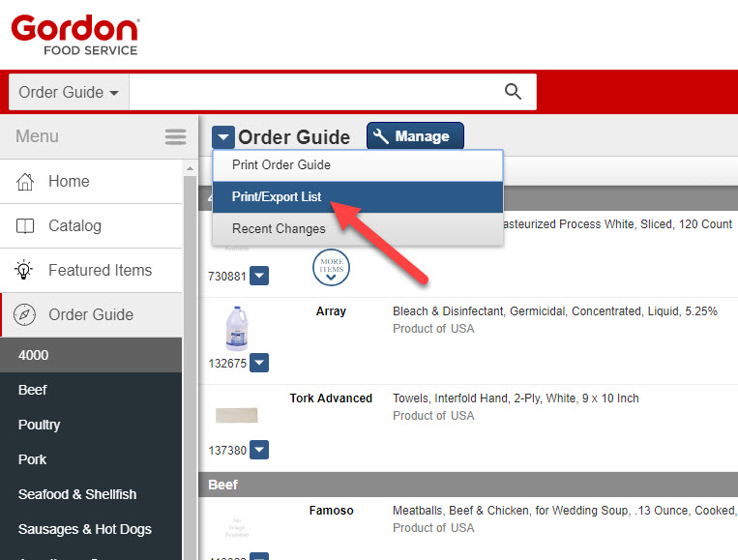The width and height of the screenshot is (738, 560).
Task: Click the wrench icon on Manage
Action: [380, 136]
